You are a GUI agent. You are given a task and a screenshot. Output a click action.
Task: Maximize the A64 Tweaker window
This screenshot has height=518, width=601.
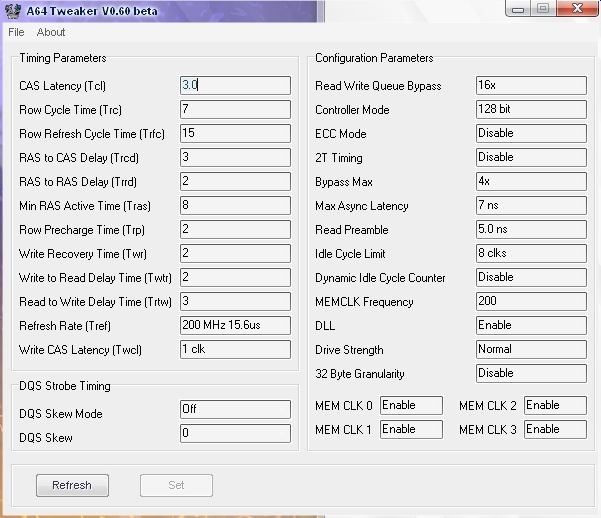pyautogui.click(x=543, y=8)
